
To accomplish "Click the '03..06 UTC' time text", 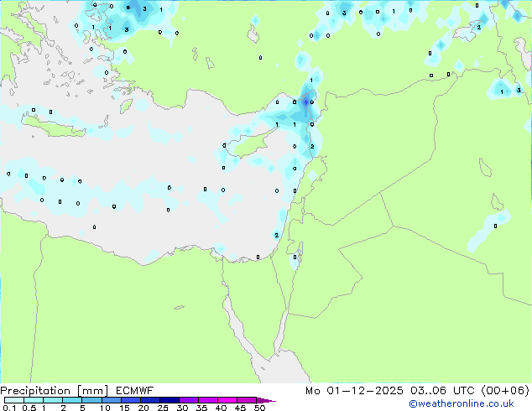I will click(x=442, y=391).
